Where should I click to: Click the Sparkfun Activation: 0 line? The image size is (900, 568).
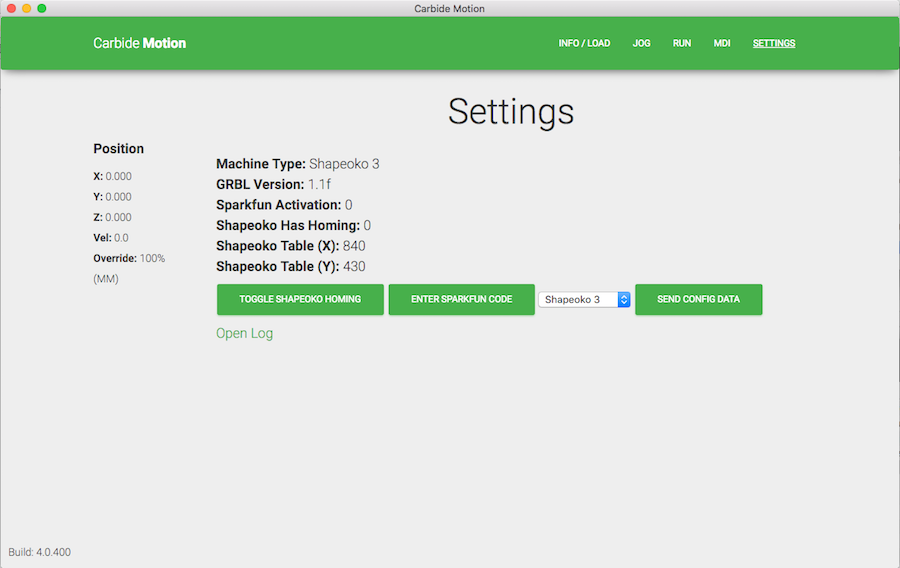[284, 205]
